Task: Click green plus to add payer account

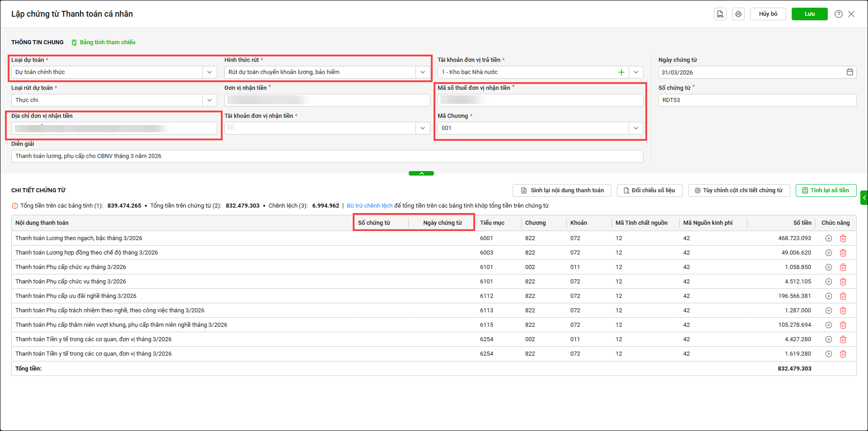Action: (x=621, y=72)
